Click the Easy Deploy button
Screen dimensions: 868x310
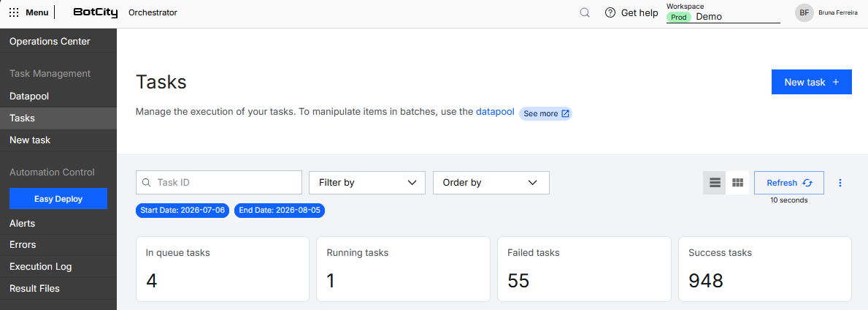pos(58,199)
